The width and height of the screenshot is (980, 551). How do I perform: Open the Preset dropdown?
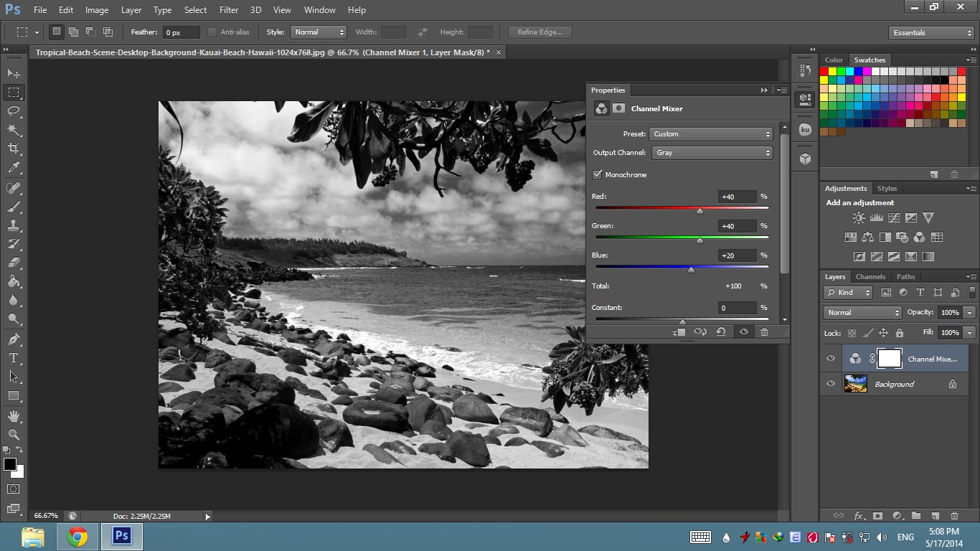710,134
